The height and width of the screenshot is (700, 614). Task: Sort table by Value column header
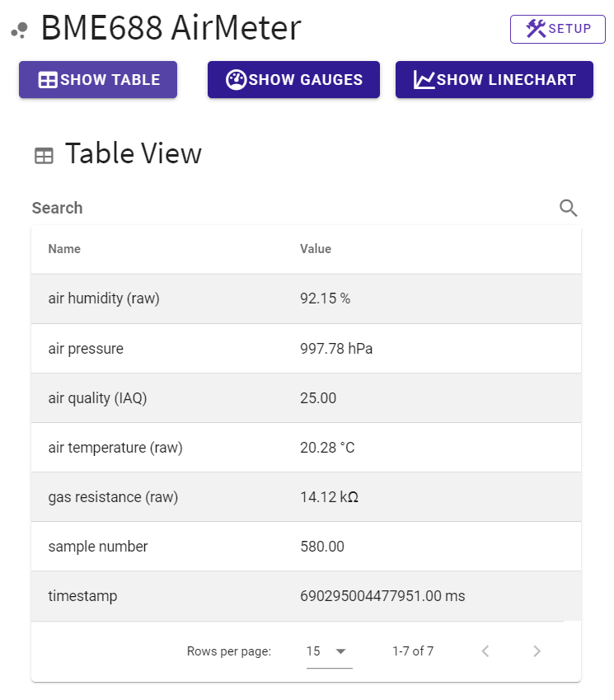coord(315,249)
